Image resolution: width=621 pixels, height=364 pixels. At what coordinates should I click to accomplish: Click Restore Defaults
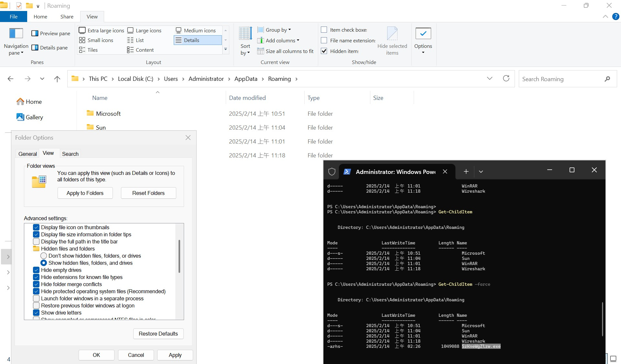(158, 334)
